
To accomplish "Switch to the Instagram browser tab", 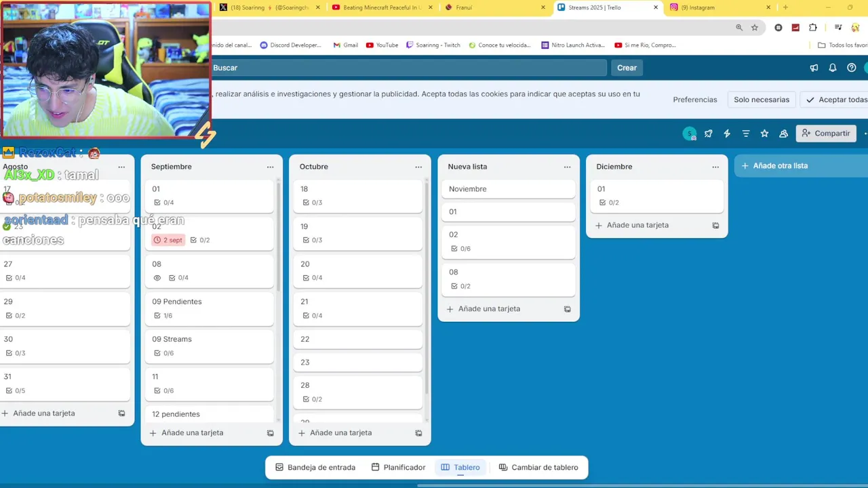I will 720,7.
